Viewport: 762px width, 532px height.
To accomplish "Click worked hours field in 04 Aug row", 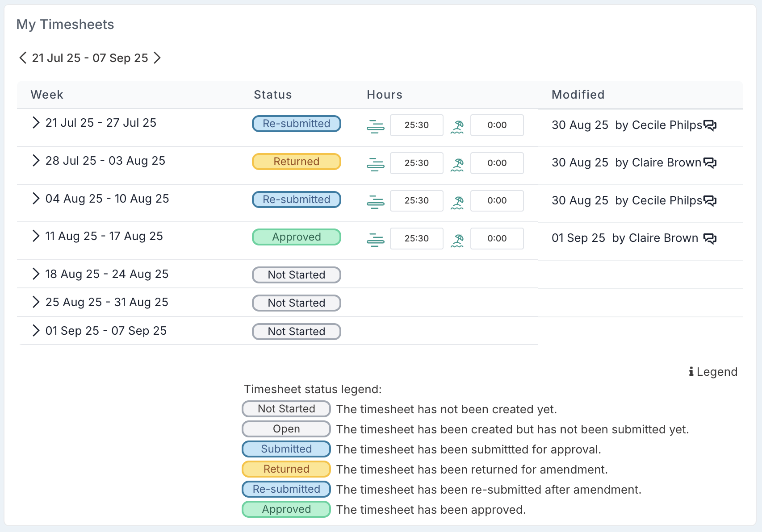I will click(416, 201).
